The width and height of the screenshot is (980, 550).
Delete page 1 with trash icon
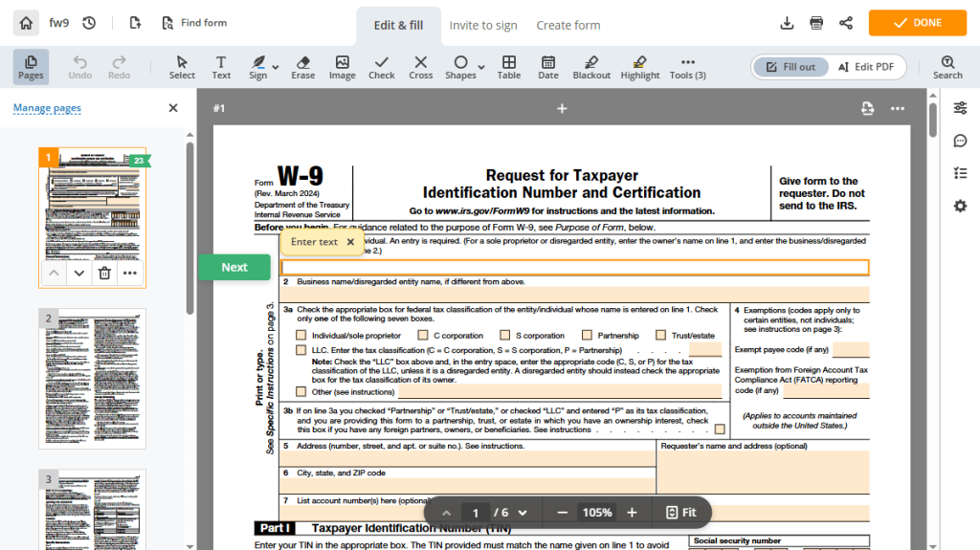pyautogui.click(x=104, y=274)
